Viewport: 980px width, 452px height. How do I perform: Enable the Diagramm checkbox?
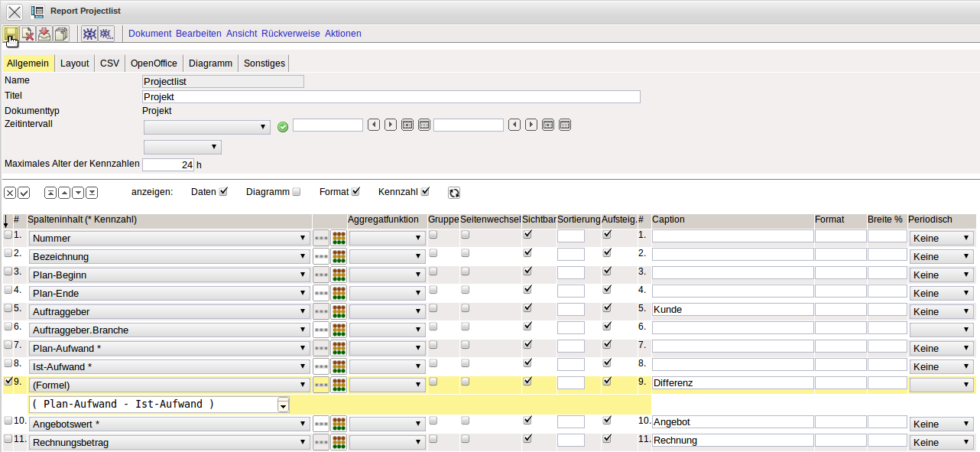click(297, 192)
